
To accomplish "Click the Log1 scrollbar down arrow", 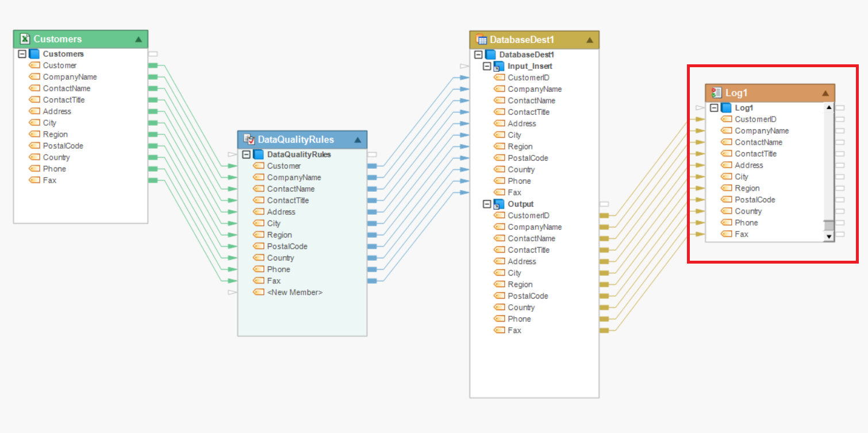I will (x=828, y=236).
